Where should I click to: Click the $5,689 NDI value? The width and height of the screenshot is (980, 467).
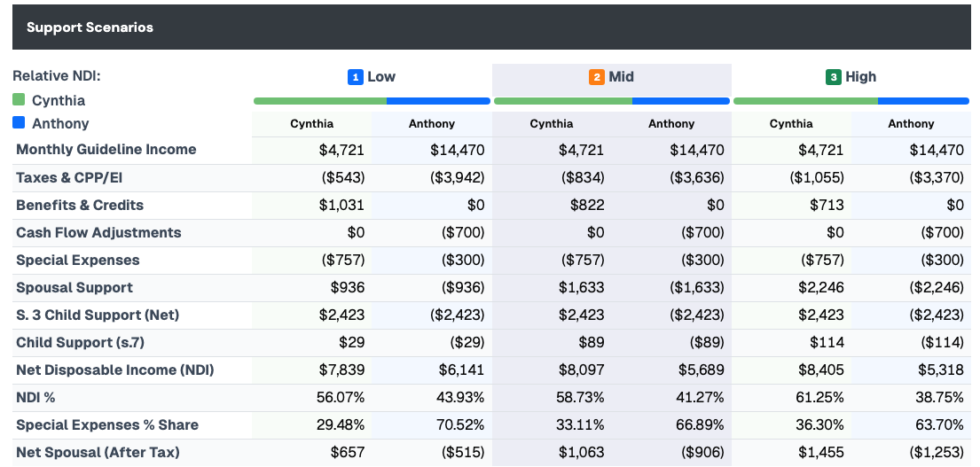(702, 370)
